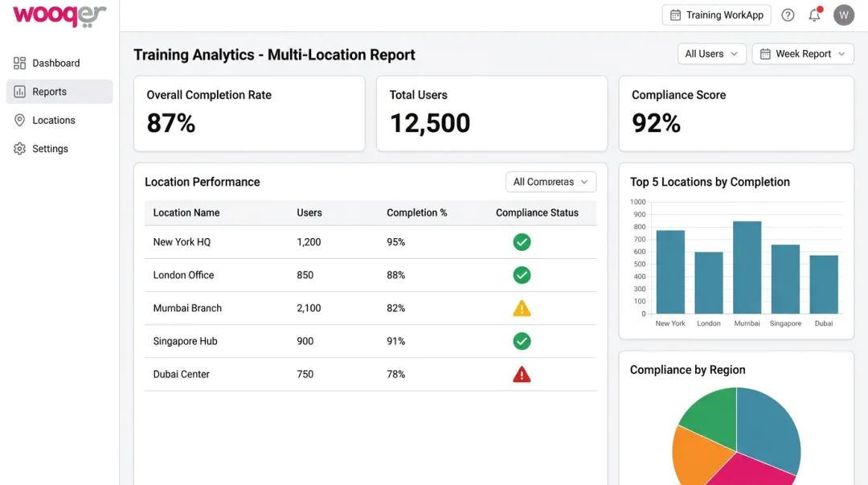The width and height of the screenshot is (868, 485).
Task: Click the 2,100 users value
Action: point(309,308)
